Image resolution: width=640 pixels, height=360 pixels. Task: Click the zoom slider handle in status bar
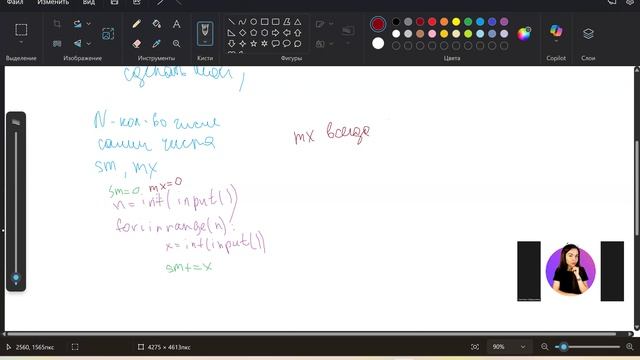tap(564, 347)
